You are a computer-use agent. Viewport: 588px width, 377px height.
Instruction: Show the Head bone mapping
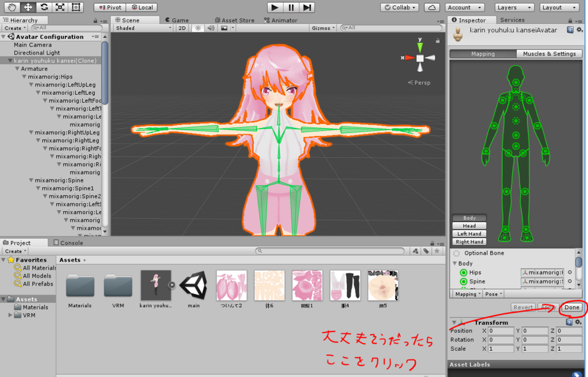(469, 226)
